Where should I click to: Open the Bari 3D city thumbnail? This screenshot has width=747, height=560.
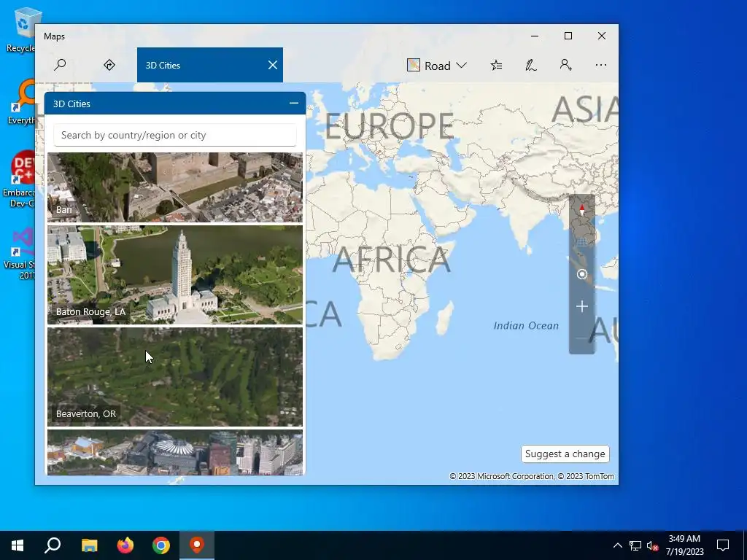click(x=175, y=187)
